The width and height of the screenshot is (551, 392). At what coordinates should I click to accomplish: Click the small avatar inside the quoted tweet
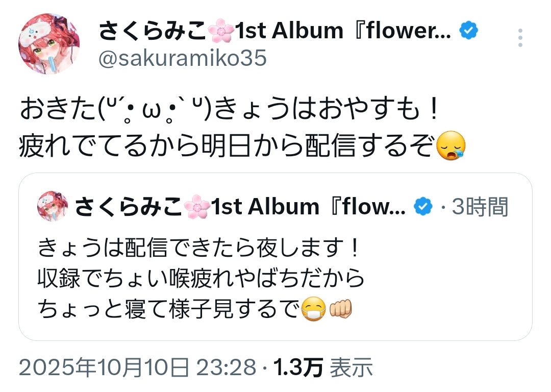point(53,207)
